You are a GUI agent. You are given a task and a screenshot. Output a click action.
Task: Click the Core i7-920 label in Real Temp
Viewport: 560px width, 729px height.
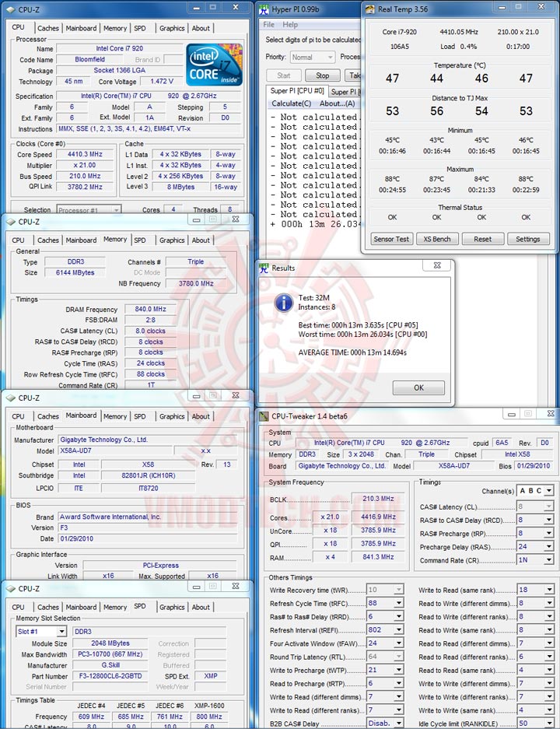coord(400,32)
